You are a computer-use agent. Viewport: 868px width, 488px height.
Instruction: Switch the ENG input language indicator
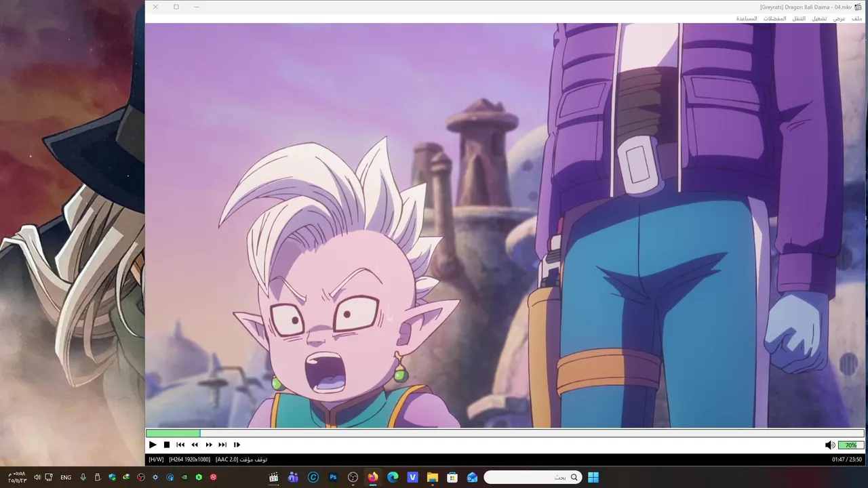(66, 477)
